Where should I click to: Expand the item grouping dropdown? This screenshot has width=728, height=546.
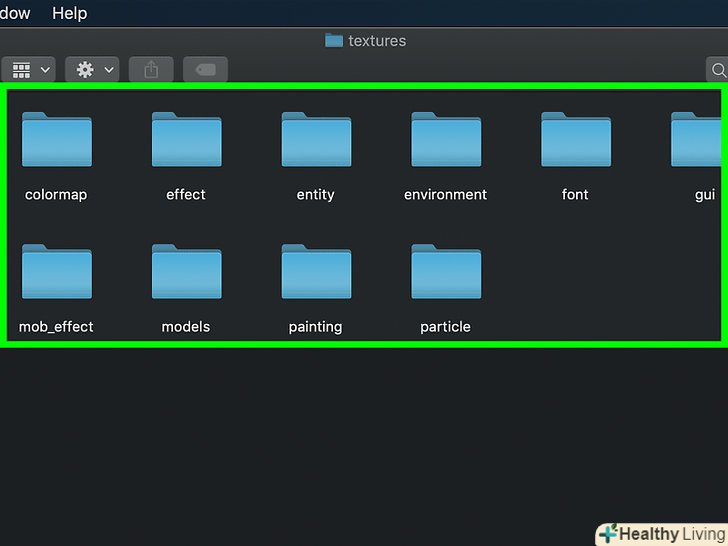point(29,70)
